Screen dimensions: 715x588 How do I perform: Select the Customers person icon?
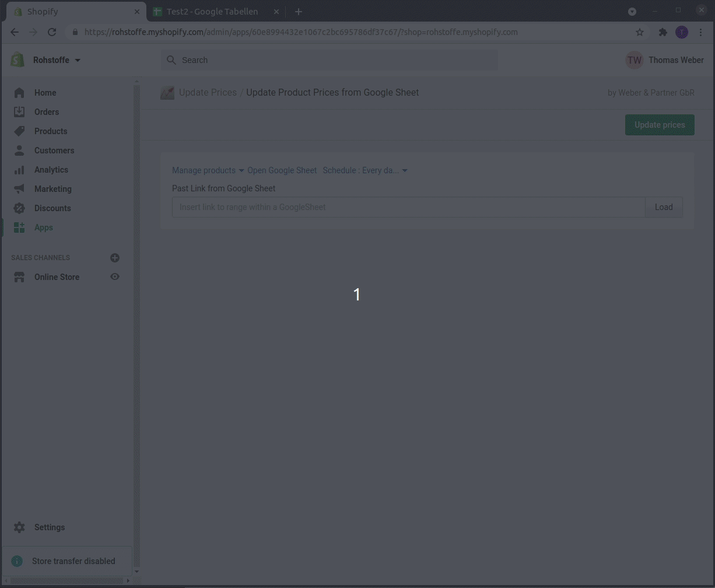click(x=19, y=150)
